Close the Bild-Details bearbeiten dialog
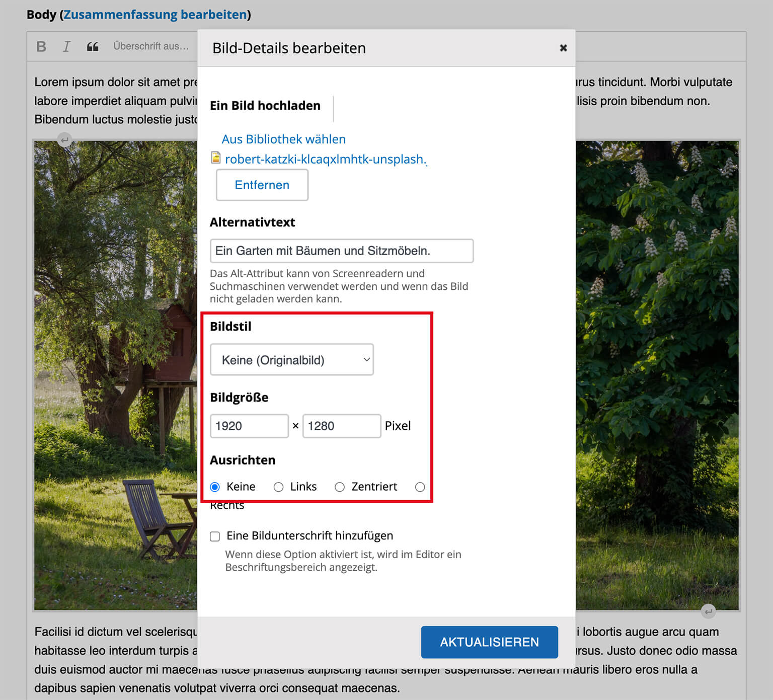The image size is (773, 700). tap(563, 48)
